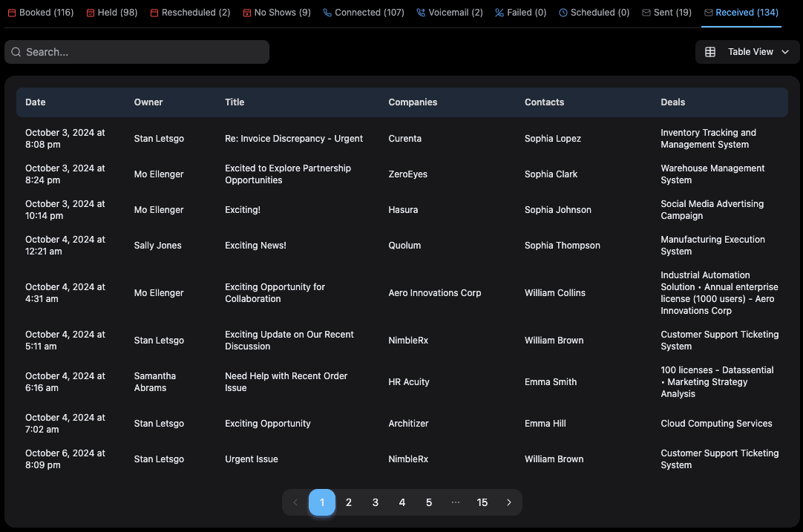Open the Held (98) tab

(112, 13)
